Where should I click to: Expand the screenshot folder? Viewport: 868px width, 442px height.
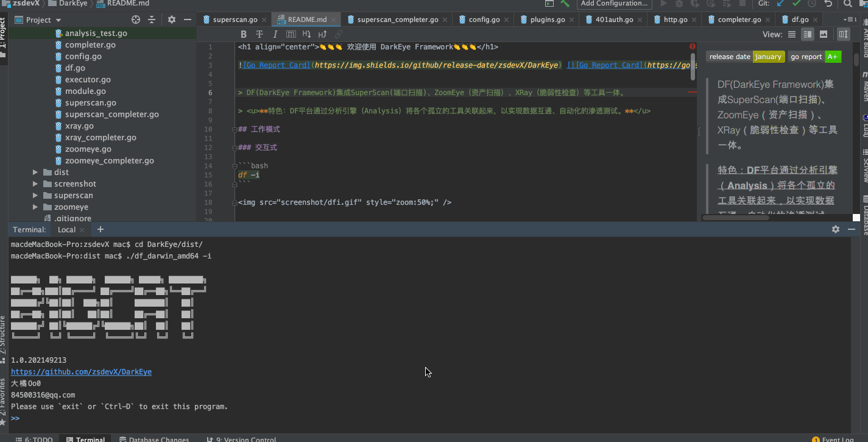point(36,184)
